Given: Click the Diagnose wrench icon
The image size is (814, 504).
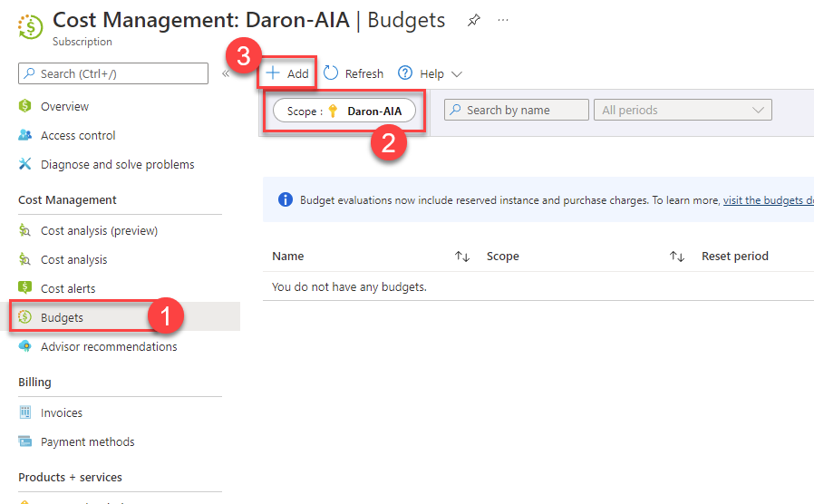Looking at the screenshot, I should (x=24, y=164).
